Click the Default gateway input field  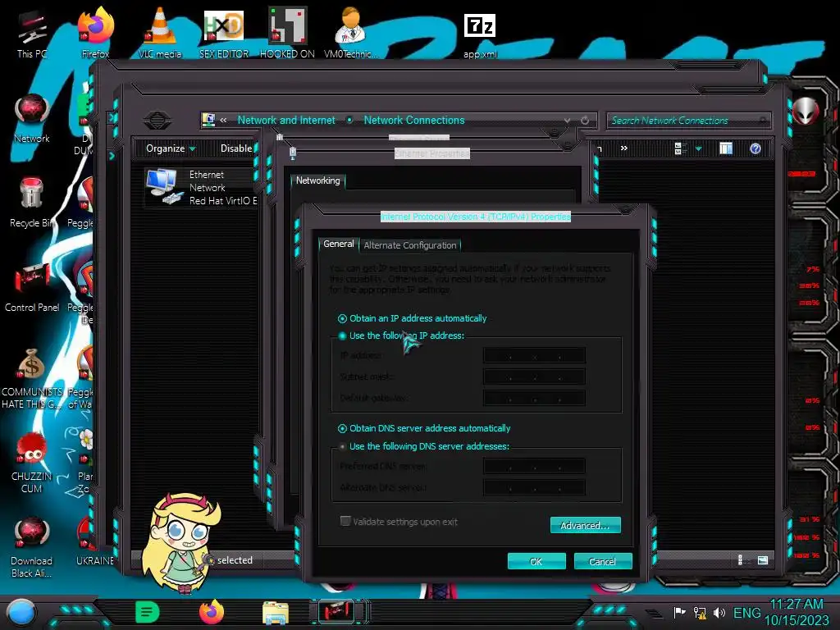(534, 398)
